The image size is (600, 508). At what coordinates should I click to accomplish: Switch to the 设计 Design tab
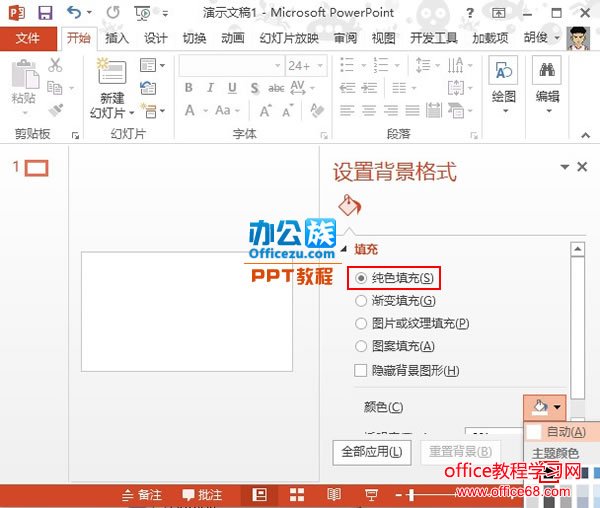(155, 38)
